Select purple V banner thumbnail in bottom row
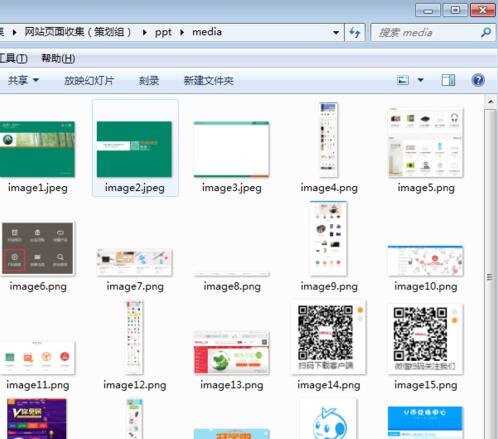 pyautogui.click(x=37, y=419)
